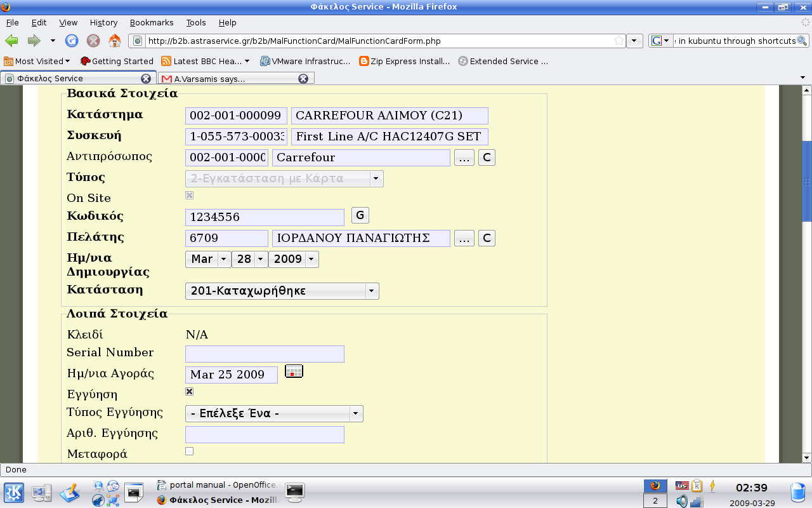Viewport: 812px width, 508px height.
Task: Click the network signal bars tray icon
Action: click(x=697, y=502)
